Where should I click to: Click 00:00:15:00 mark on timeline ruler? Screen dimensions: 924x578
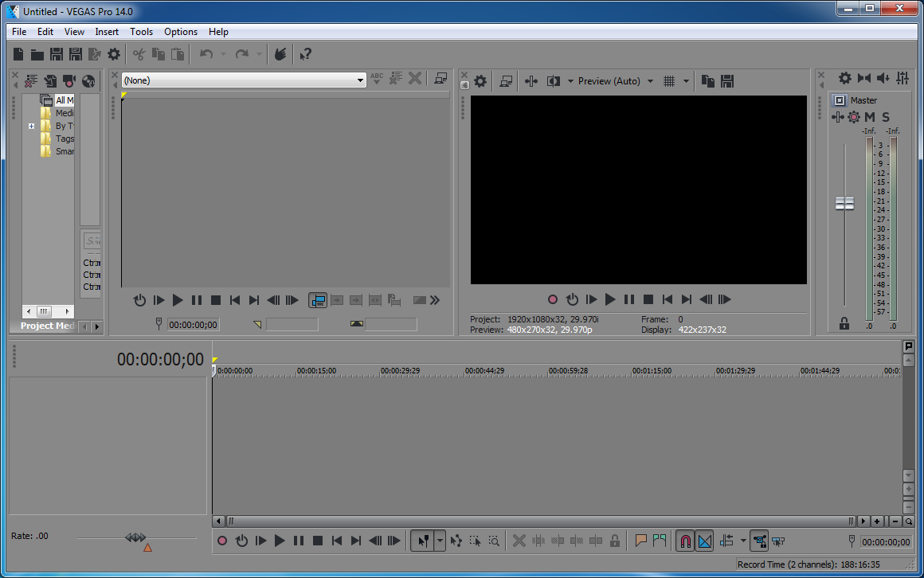[316, 371]
